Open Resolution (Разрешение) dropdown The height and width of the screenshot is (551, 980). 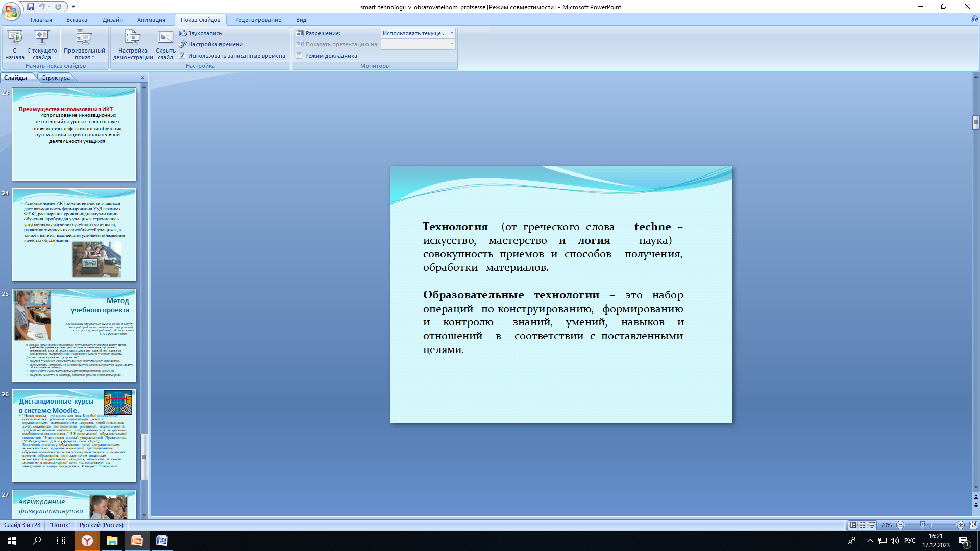tap(451, 33)
